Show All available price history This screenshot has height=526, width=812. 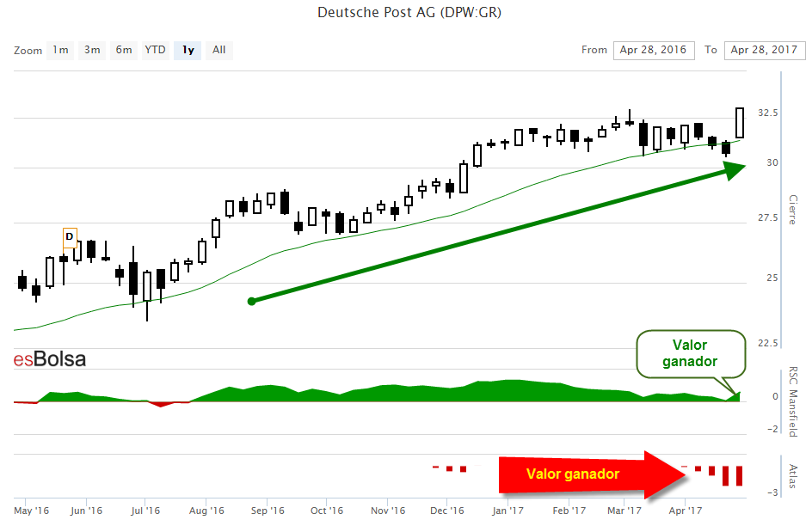tap(219, 50)
